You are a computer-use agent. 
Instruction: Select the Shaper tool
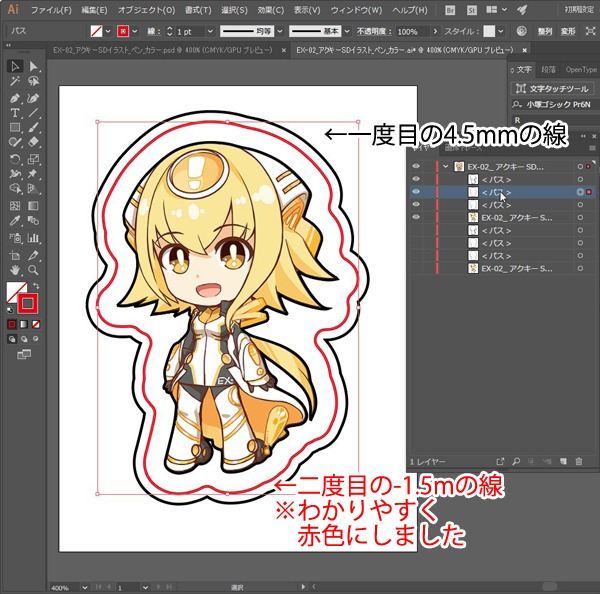click(15, 142)
